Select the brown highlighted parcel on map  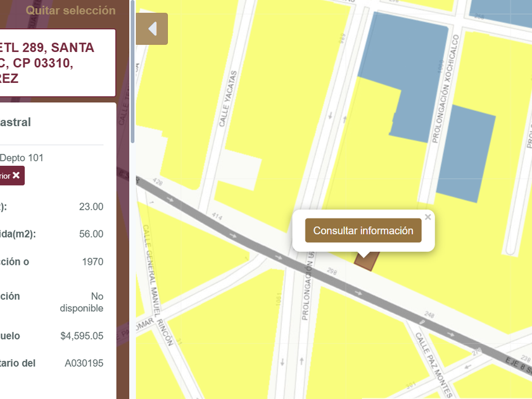[367, 261]
